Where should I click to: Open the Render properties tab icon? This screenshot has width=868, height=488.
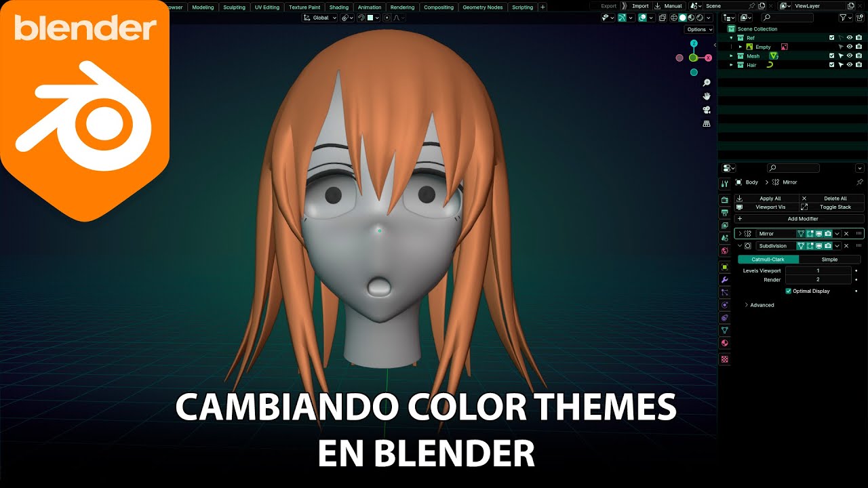pyautogui.click(x=725, y=200)
